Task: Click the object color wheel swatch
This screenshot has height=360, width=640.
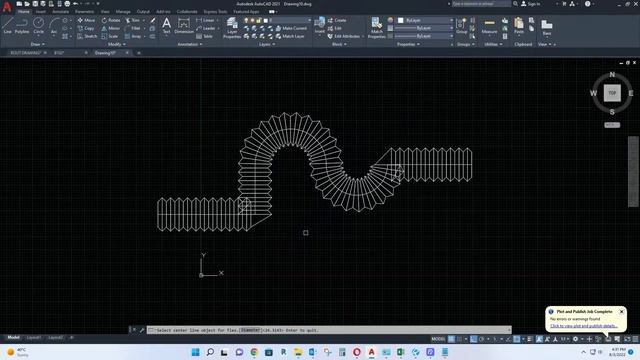Action: tap(390, 20)
